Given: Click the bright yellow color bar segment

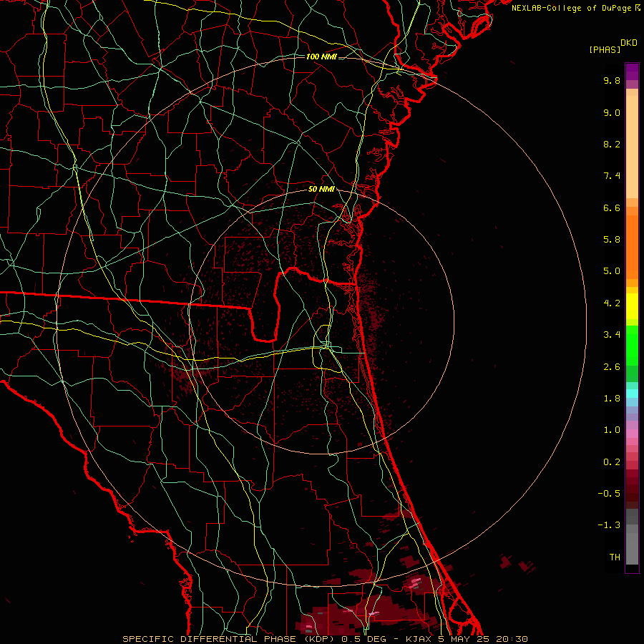Looking at the screenshot, I should coord(632,306).
